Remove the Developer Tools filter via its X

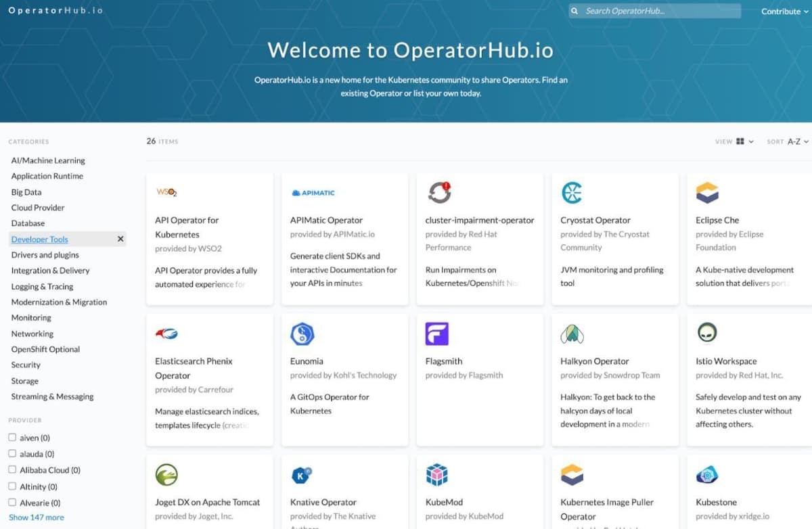(120, 239)
